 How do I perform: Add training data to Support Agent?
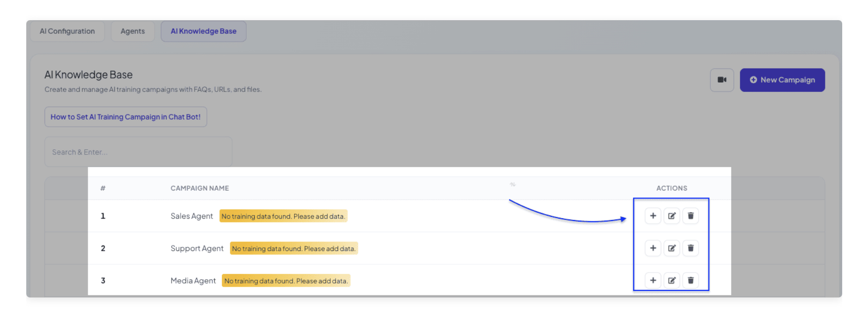(x=653, y=248)
